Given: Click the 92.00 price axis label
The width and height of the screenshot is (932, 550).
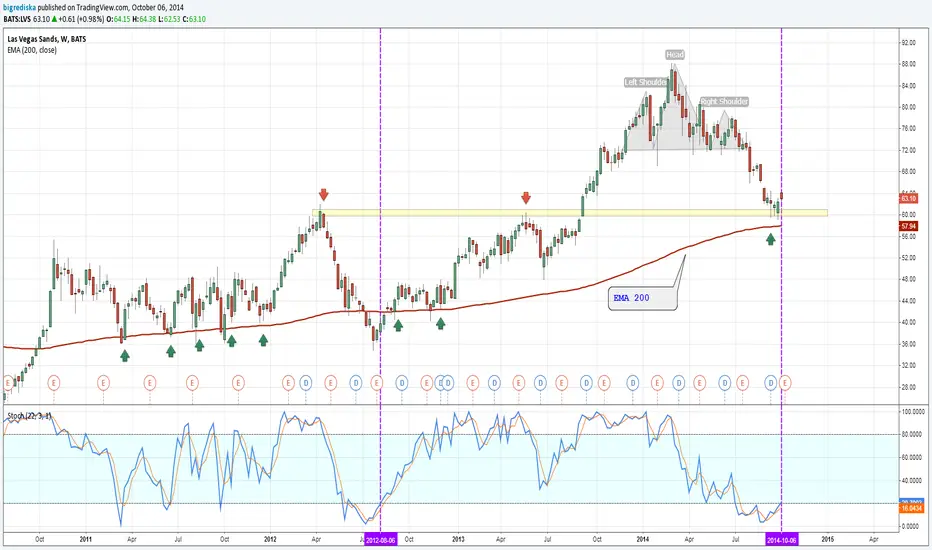Looking at the screenshot, I should pyautogui.click(x=908, y=43).
